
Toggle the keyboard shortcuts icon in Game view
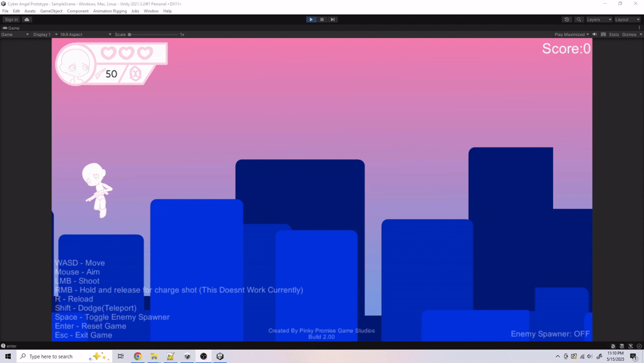tap(603, 35)
